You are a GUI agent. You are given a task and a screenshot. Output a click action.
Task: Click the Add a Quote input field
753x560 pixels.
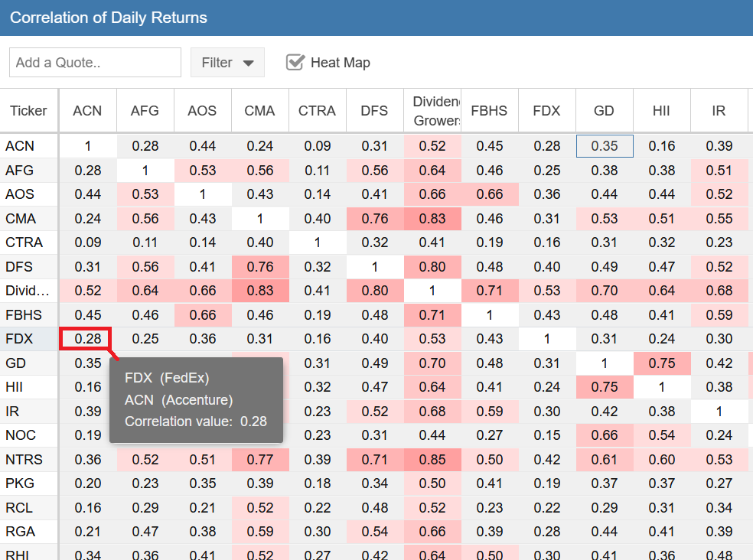[x=95, y=63]
